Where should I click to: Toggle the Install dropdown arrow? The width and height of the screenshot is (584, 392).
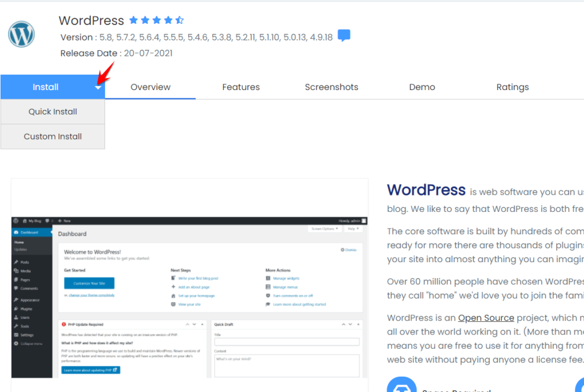pos(98,87)
